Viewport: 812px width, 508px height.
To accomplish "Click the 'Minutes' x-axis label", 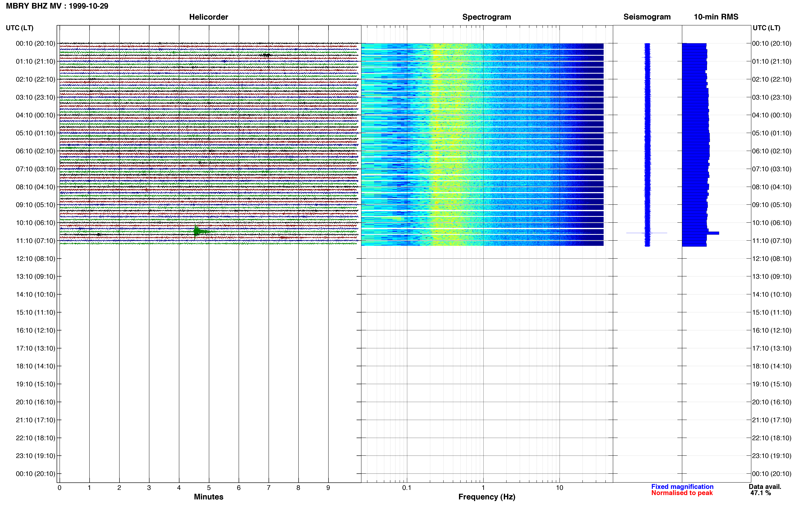I will (x=209, y=497).
